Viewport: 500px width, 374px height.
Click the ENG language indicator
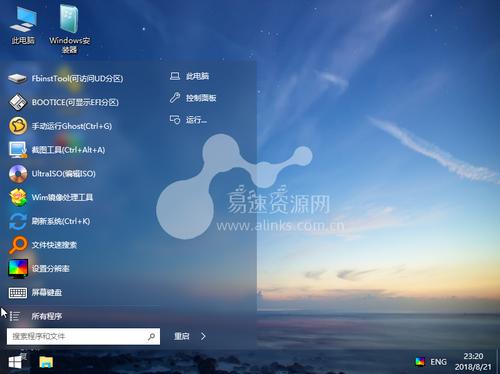438,362
